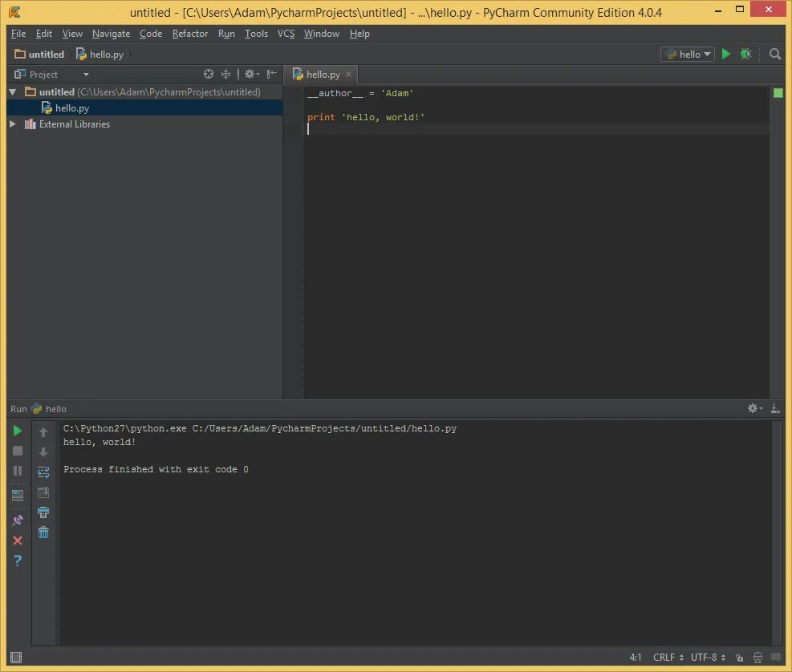
Task: Close the Run tab with red X
Action: coord(17,540)
